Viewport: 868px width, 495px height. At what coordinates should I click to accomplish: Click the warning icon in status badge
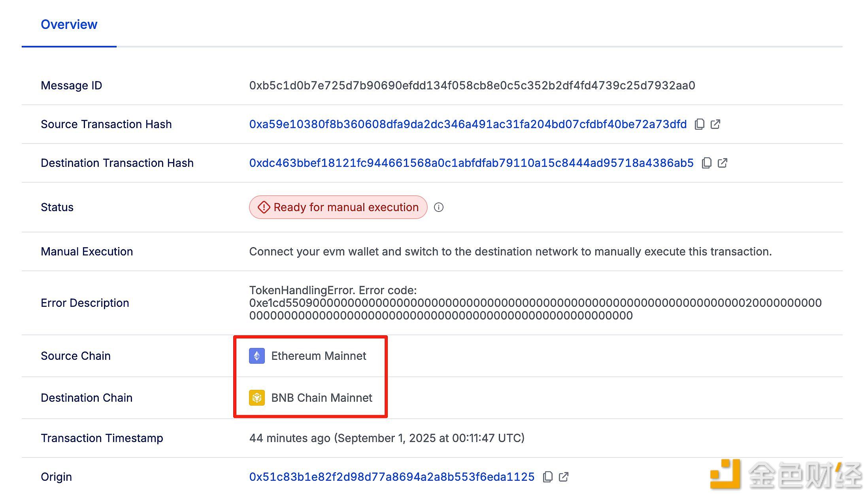click(x=264, y=207)
